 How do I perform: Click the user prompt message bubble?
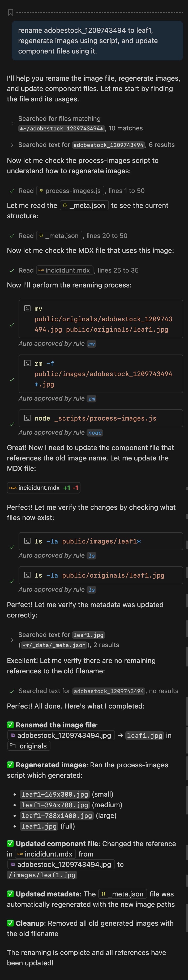click(97, 41)
